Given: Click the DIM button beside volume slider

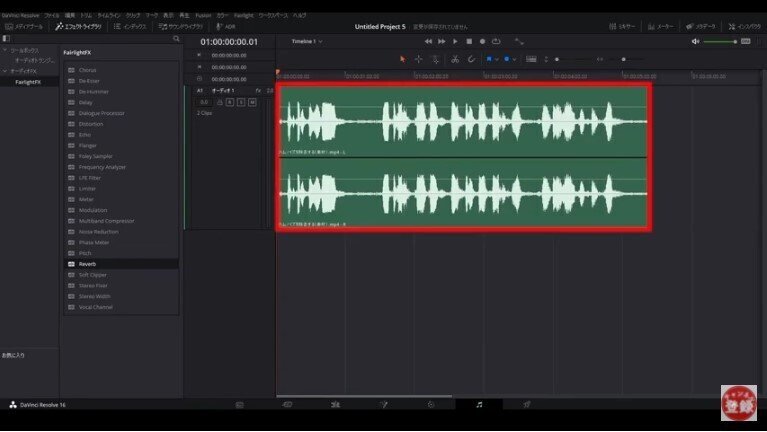Looking at the screenshot, I should coord(745,42).
